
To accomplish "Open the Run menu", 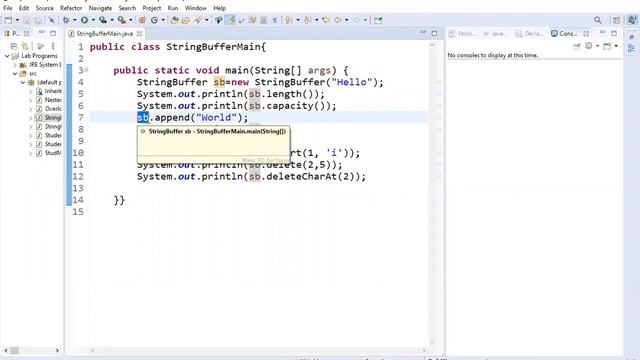I will point(173,8).
